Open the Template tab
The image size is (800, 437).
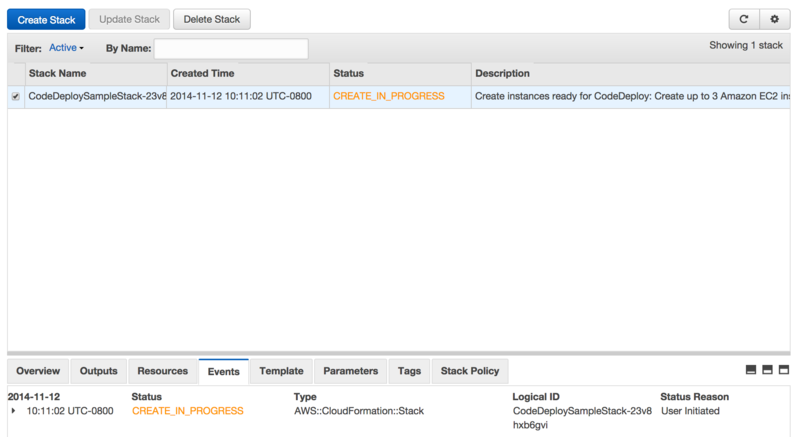click(281, 371)
